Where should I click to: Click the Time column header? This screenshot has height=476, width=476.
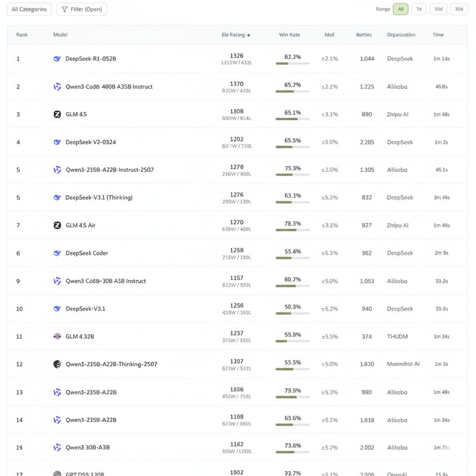(x=438, y=34)
